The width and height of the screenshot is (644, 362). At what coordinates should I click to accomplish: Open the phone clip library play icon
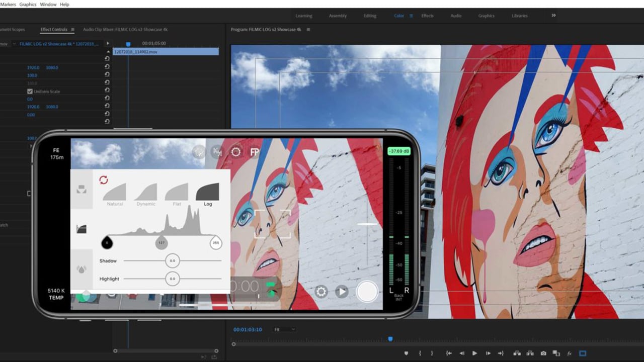[x=342, y=292]
